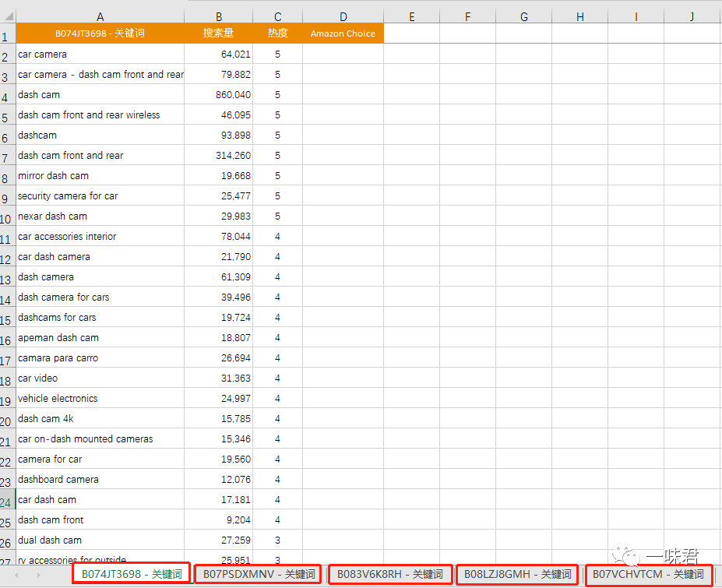The width and height of the screenshot is (722, 588).
Task: Select column D header
Action: click(x=343, y=17)
